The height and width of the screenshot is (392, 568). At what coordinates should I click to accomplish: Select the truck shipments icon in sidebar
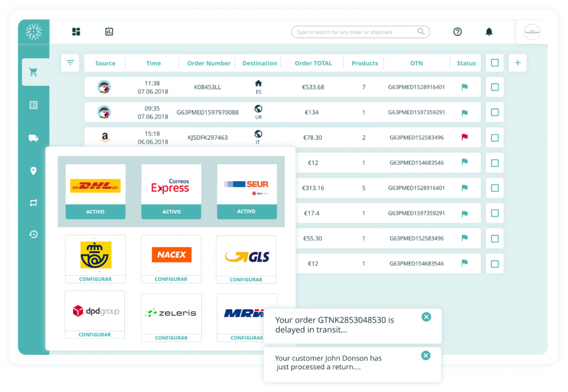(35, 138)
